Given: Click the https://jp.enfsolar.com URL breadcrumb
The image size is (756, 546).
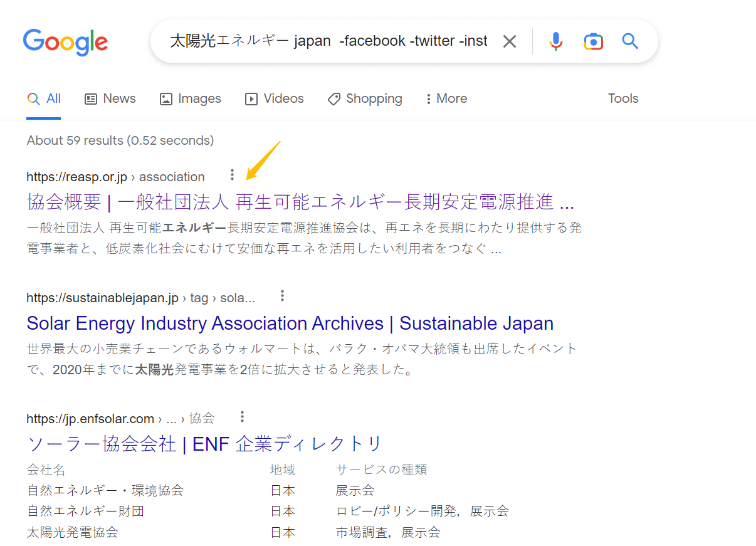Looking at the screenshot, I should point(120,418).
